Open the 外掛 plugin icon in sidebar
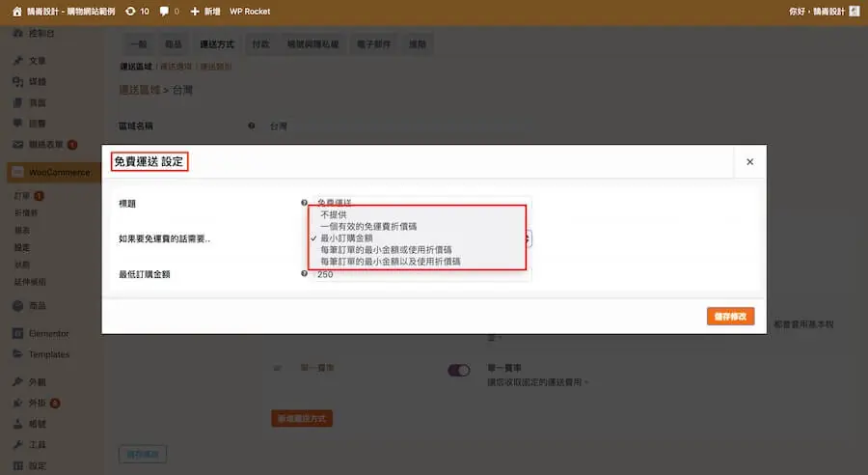This screenshot has height=475, width=868. [17, 403]
